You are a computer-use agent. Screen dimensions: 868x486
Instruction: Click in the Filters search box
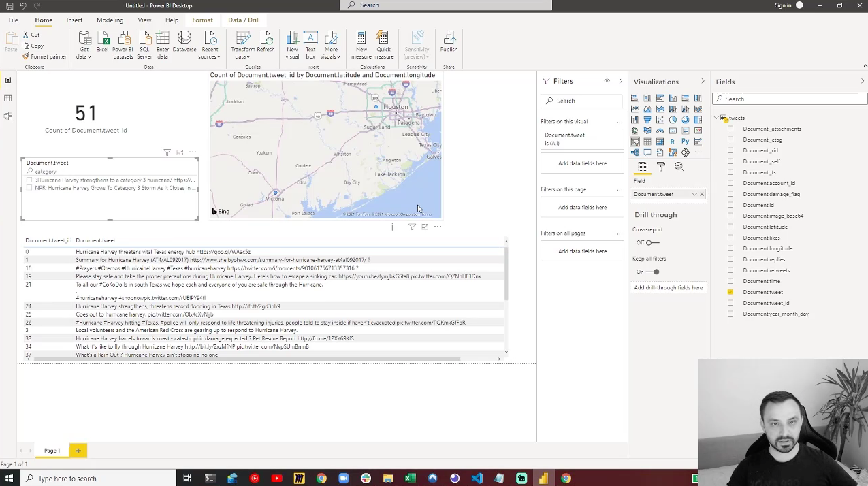pyautogui.click(x=582, y=101)
